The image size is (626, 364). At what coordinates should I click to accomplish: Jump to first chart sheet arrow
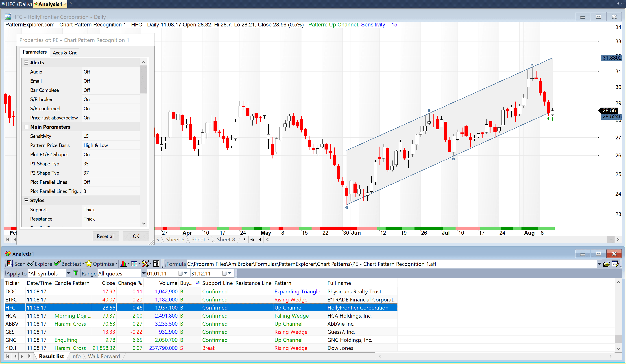[x=8, y=239]
